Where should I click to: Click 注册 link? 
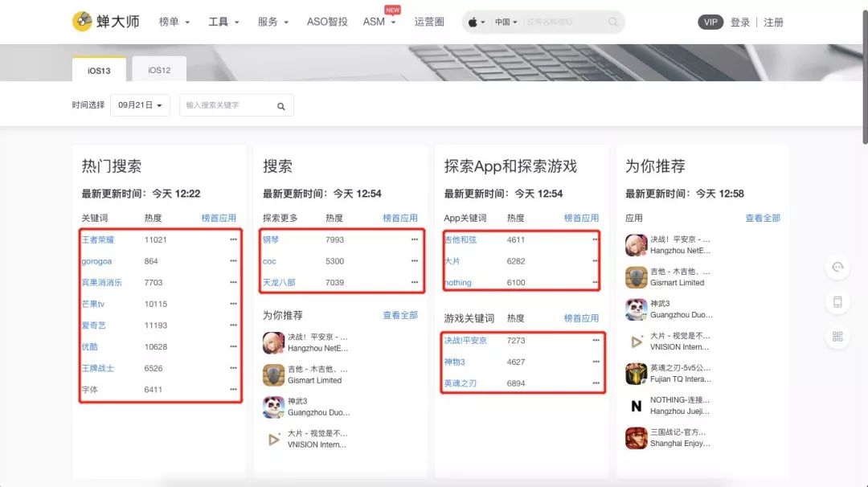pos(773,23)
